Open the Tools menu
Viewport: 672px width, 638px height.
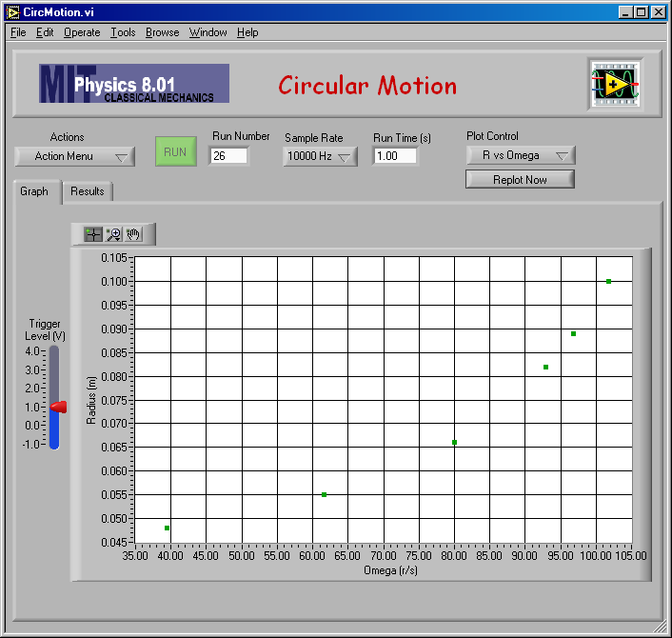pyautogui.click(x=123, y=32)
